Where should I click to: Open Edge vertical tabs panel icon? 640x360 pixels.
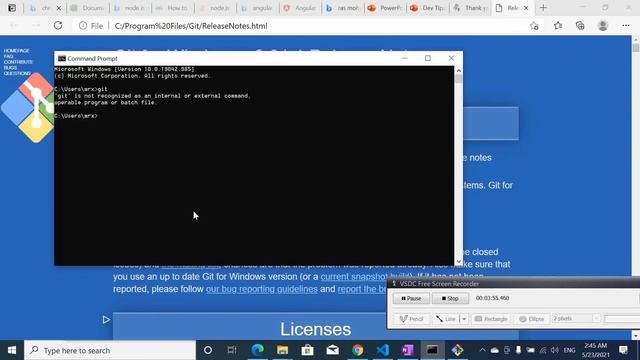12,8
